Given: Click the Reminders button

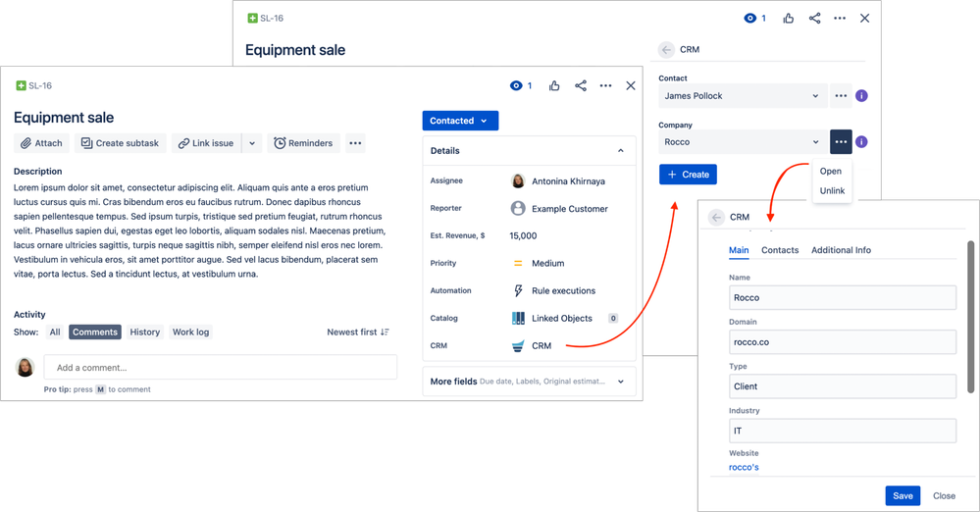Looking at the screenshot, I should pos(304,143).
